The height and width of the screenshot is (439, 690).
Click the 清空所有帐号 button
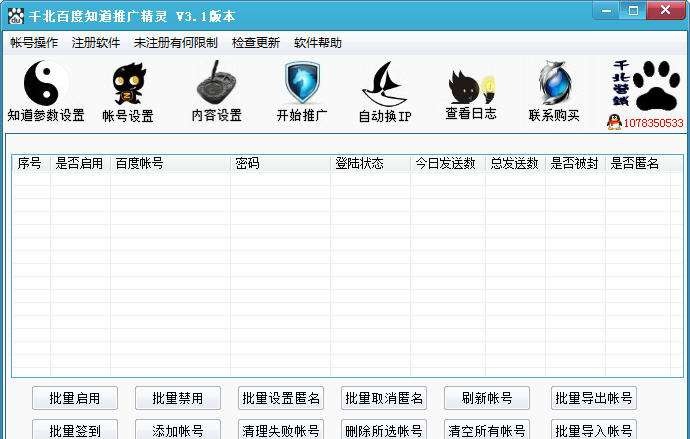(487, 430)
